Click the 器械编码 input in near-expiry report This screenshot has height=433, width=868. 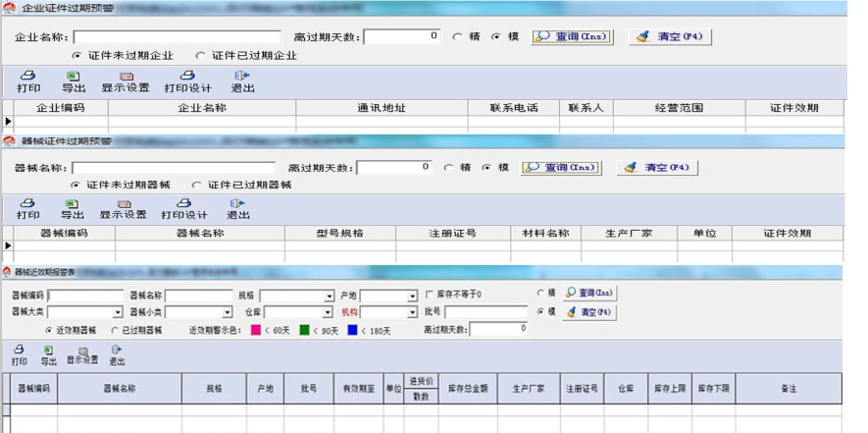tap(85, 297)
